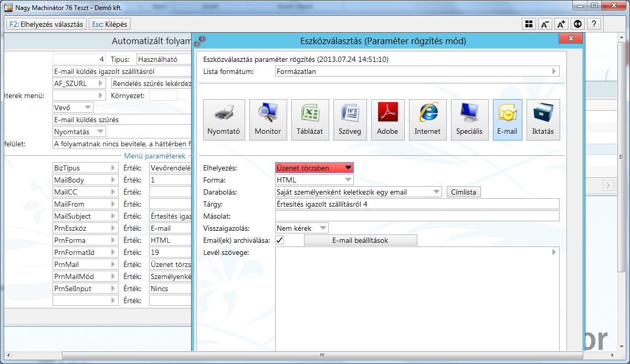Toggle Email(ek) archiválása checkbox
The image size is (630, 364).
click(280, 240)
